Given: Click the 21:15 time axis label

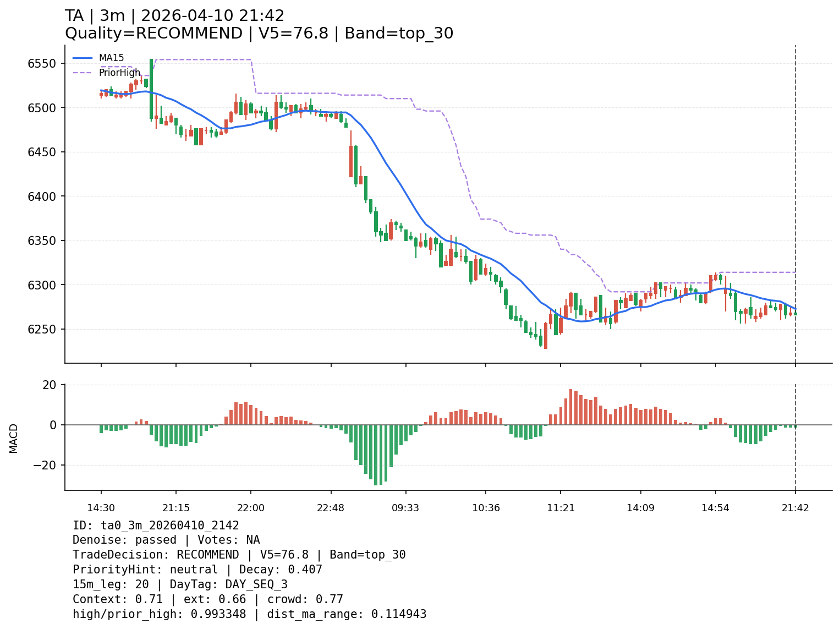Looking at the screenshot, I should [176, 508].
